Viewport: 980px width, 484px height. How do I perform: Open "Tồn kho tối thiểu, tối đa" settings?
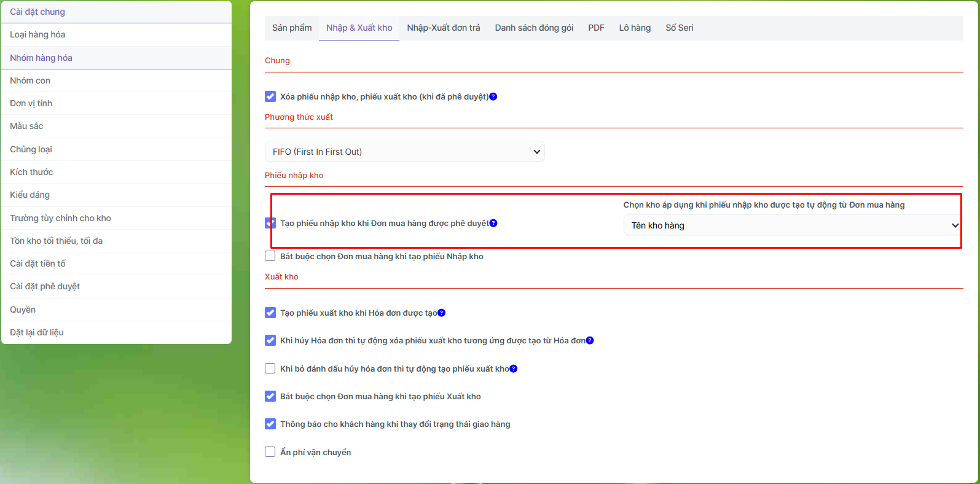click(x=57, y=241)
